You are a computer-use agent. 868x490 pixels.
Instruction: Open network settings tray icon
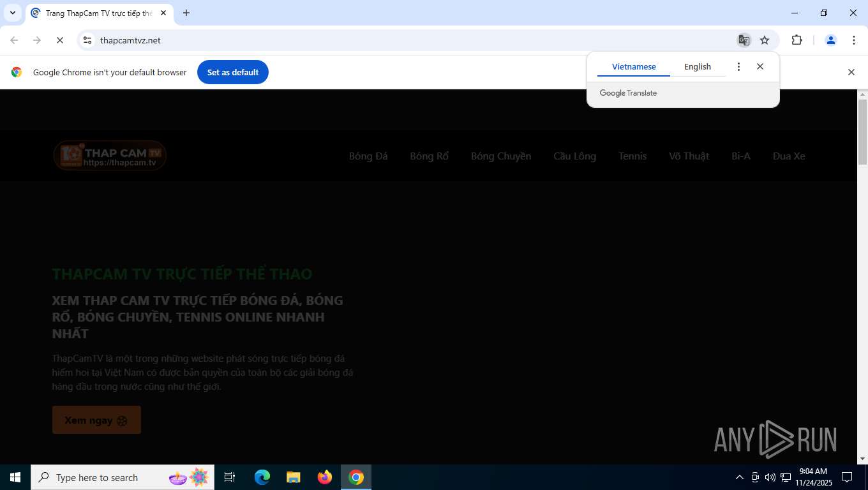point(786,477)
